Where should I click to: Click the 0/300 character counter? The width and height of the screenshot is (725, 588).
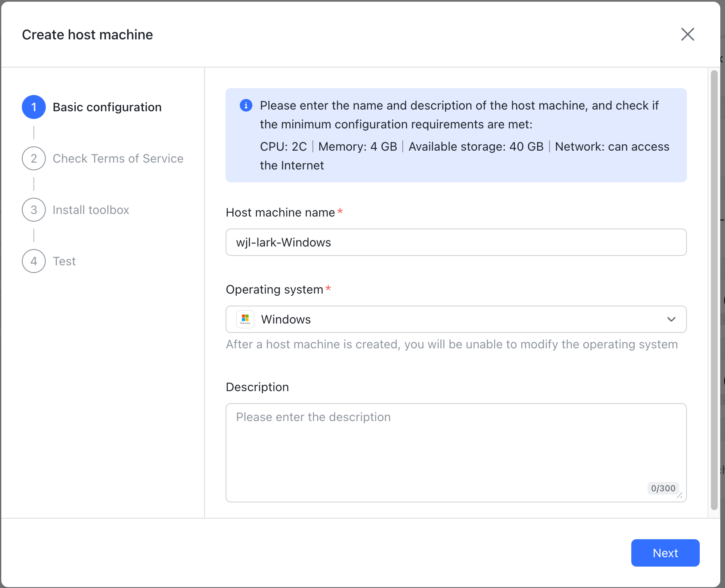[663, 488]
